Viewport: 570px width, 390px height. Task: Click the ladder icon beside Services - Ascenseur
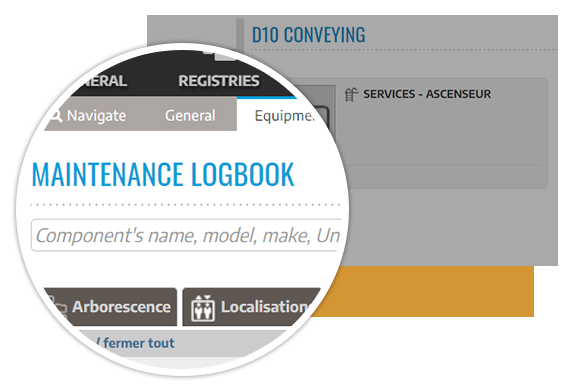pyautogui.click(x=351, y=95)
